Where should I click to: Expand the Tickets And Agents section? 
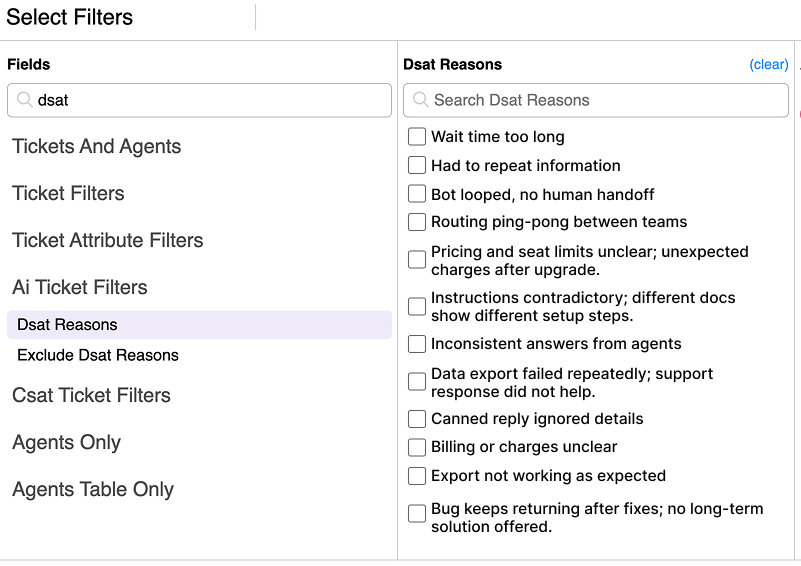click(97, 147)
